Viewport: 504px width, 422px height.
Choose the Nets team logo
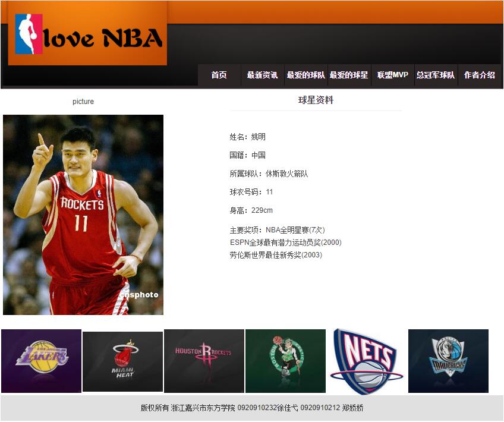click(x=366, y=361)
